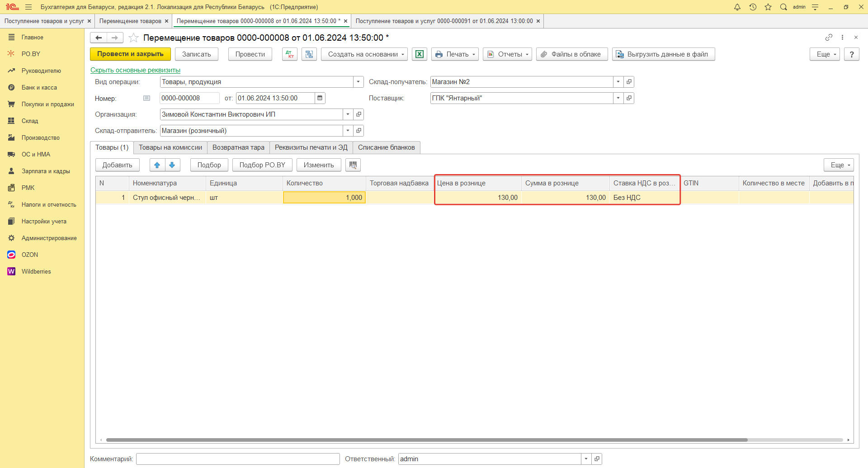Click horizontal scrollbar of goods table

pos(426,440)
